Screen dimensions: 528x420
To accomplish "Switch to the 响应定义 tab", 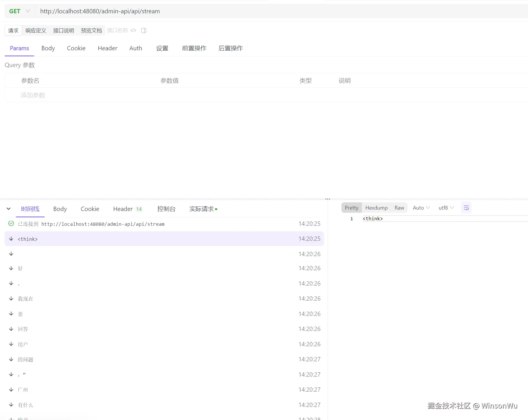I will (36, 31).
